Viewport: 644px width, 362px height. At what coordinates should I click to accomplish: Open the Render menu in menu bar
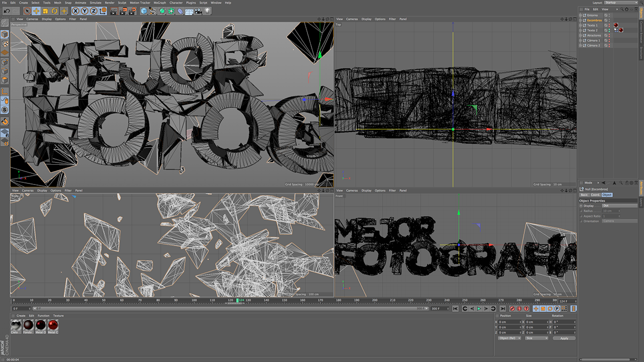click(x=109, y=3)
